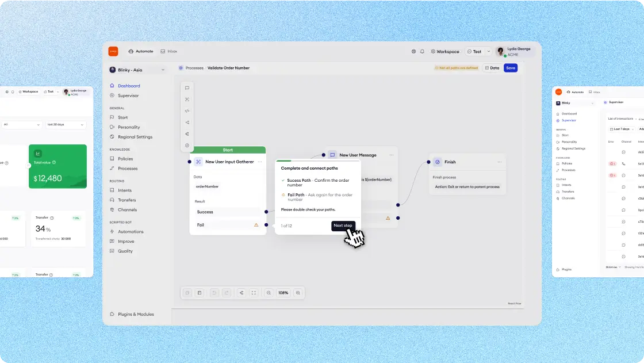Select Supervisor in the right window sidebar
The image size is (644, 363).
[x=566, y=120]
